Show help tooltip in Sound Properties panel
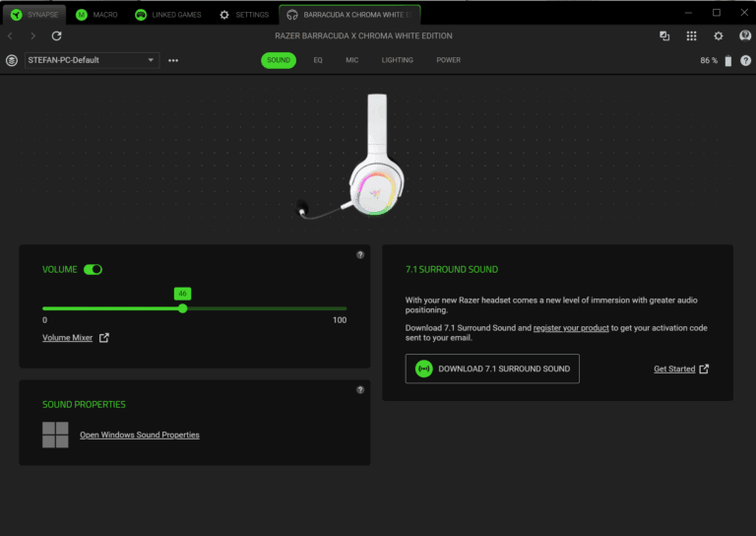 pyautogui.click(x=360, y=390)
